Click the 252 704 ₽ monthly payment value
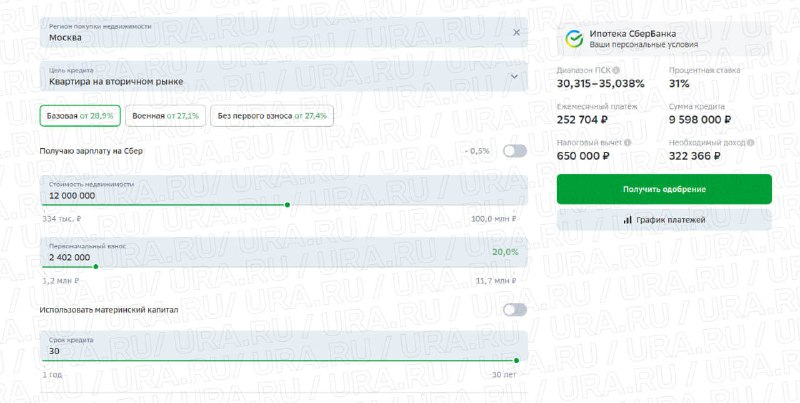 pos(582,120)
